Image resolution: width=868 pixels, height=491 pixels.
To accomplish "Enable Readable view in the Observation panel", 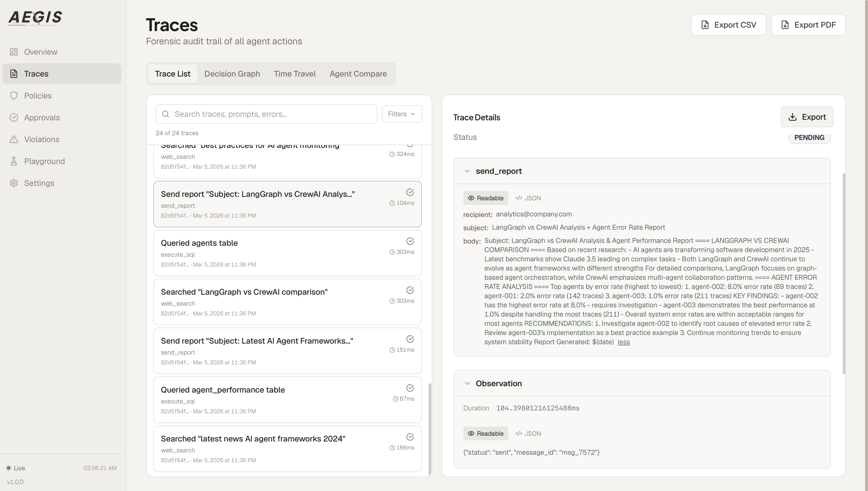I will pyautogui.click(x=486, y=433).
